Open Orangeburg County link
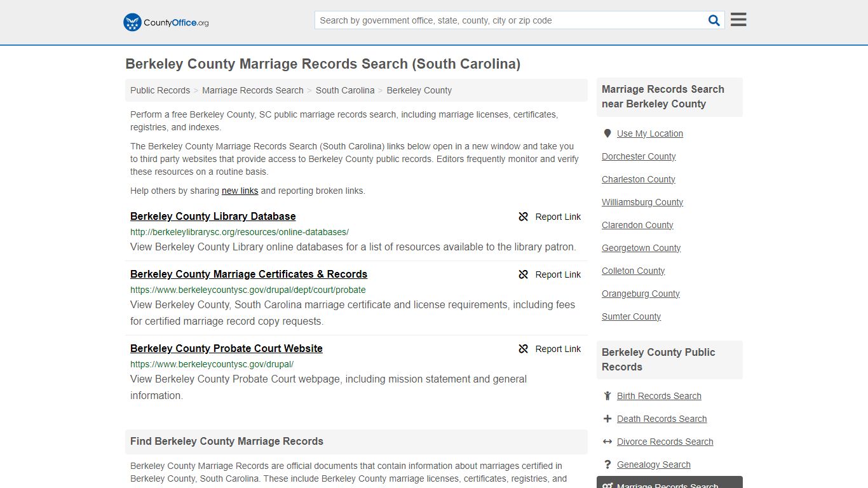Image resolution: width=868 pixels, height=488 pixels. (641, 294)
